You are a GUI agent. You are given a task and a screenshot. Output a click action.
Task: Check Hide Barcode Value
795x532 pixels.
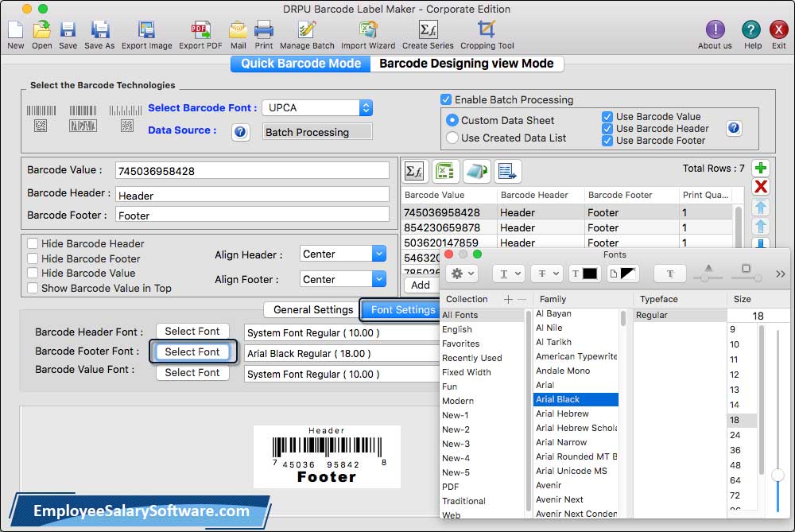(33, 273)
